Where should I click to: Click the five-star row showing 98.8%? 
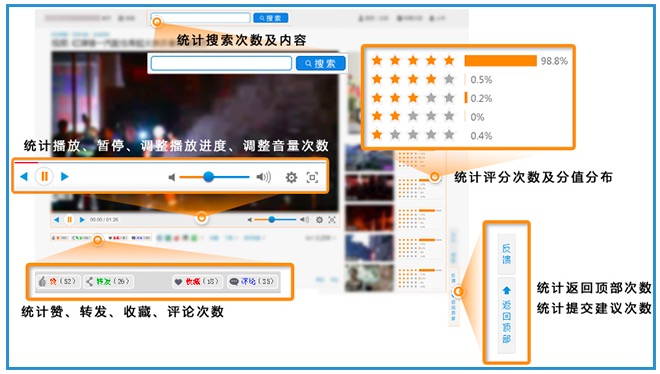469,61
